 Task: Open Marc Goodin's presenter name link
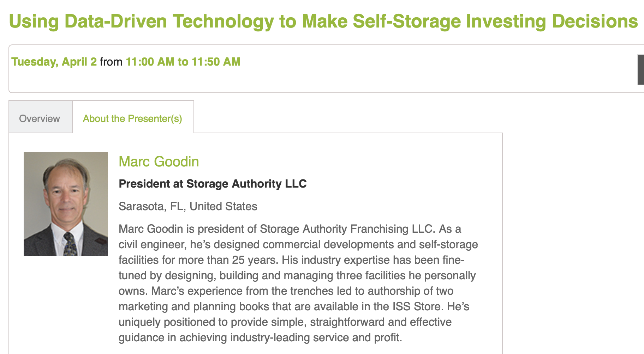[x=159, y=161]
